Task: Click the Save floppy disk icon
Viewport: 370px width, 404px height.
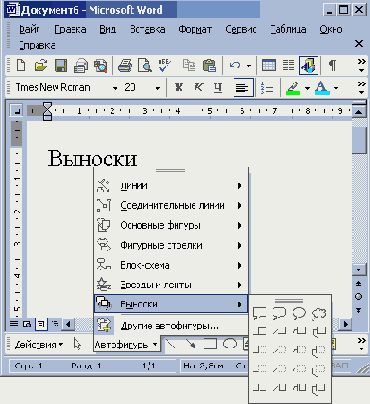Action: 61,65
